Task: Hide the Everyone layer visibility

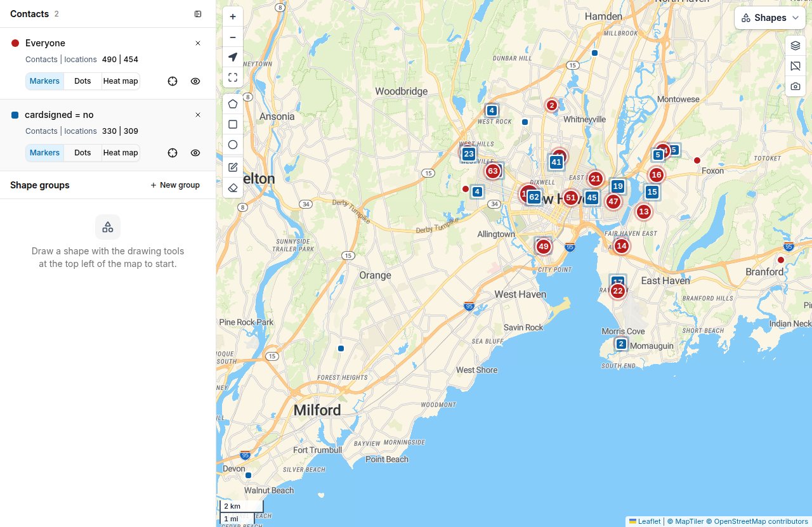Action: point(195,81)
